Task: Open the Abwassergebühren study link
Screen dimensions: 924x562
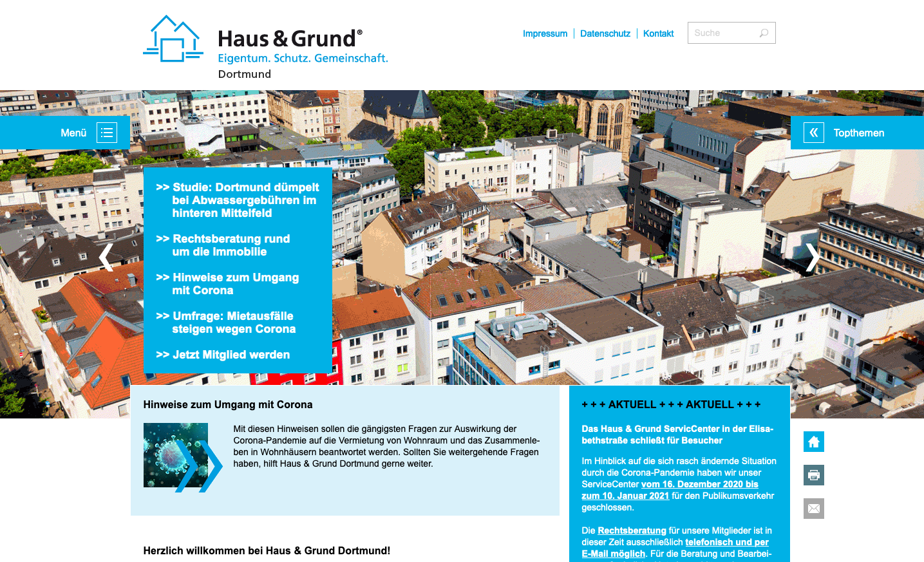Action: 243,200
